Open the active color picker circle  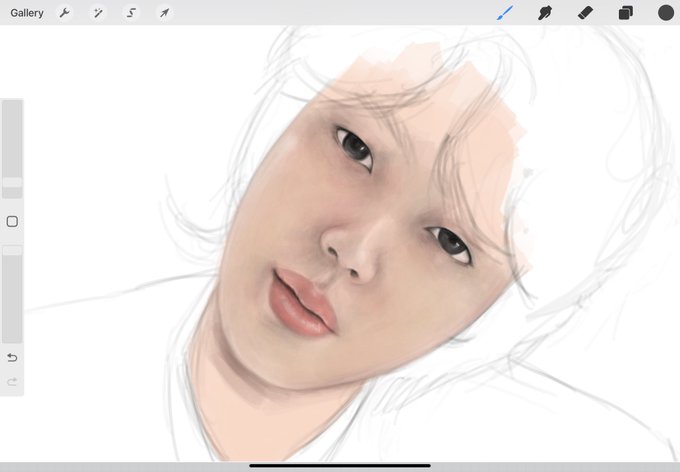coord(666,13)
